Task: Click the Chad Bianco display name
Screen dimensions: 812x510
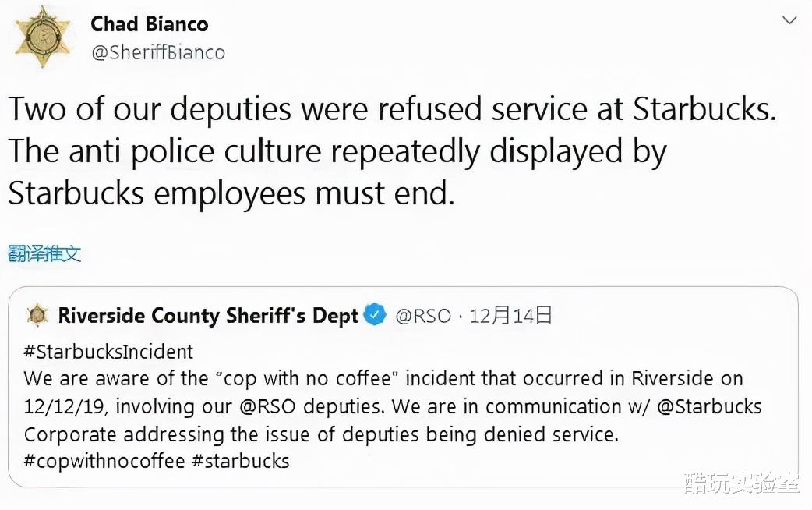Action: tap(150, 24)
